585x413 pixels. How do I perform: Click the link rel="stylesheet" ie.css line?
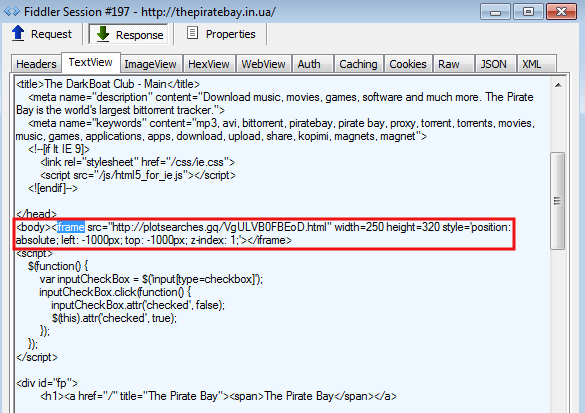coord(137,162)
